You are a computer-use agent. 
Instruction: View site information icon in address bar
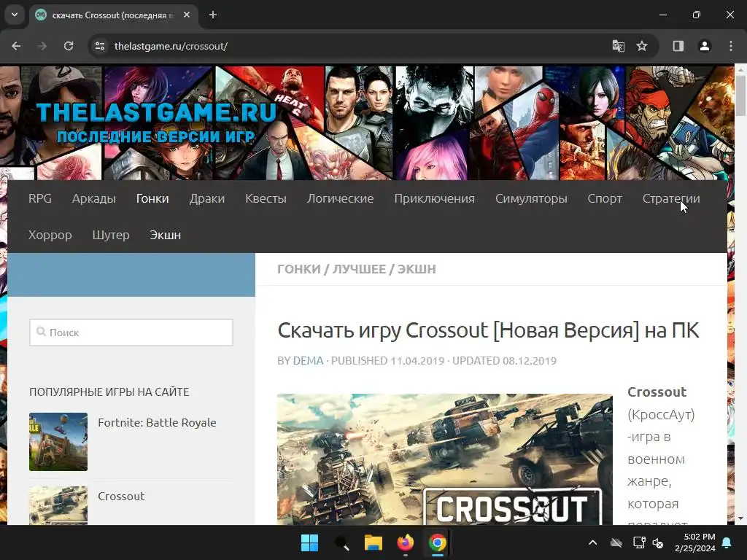tap(100, 46)
